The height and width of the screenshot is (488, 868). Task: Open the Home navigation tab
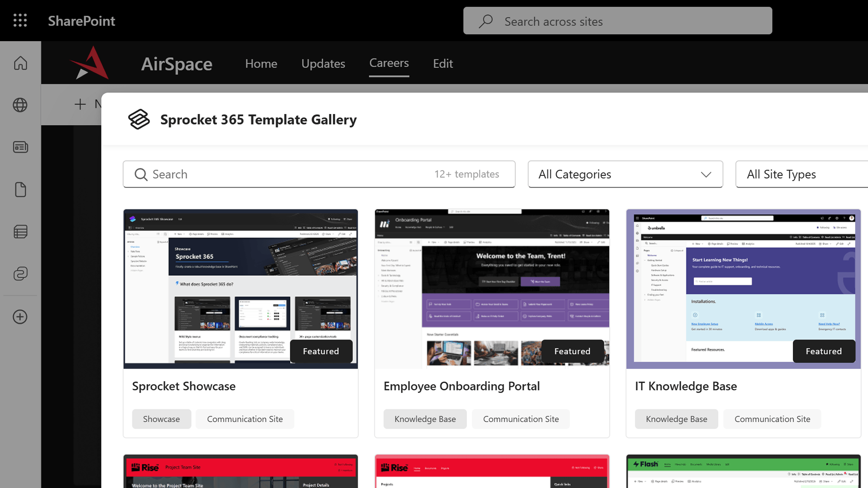(261, 64)
